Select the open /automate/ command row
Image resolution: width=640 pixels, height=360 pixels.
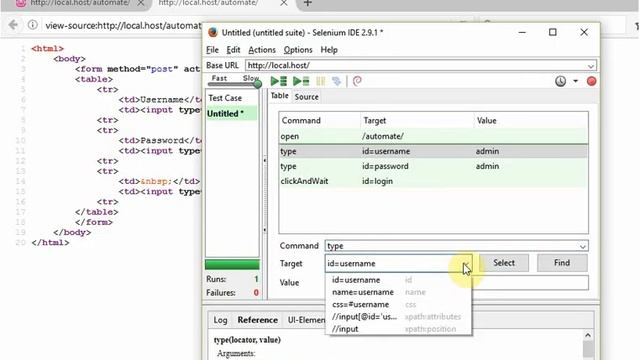click(433, 136)
